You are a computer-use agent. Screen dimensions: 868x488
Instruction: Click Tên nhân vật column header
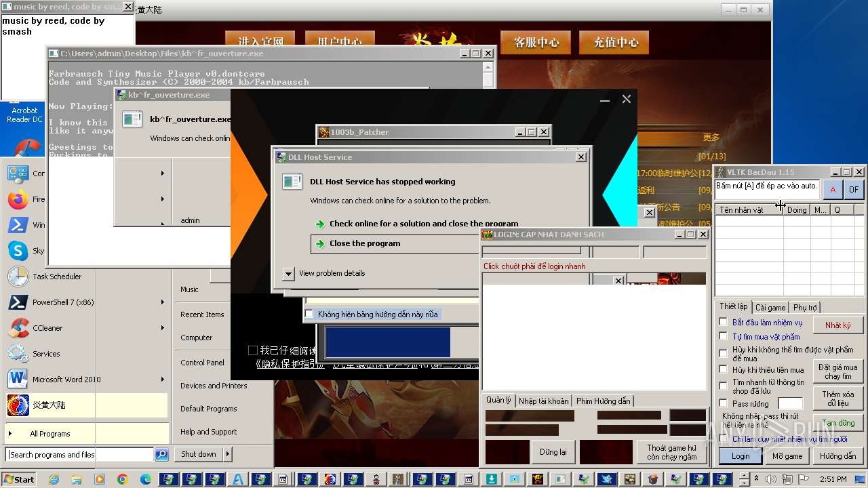[749, 210]
